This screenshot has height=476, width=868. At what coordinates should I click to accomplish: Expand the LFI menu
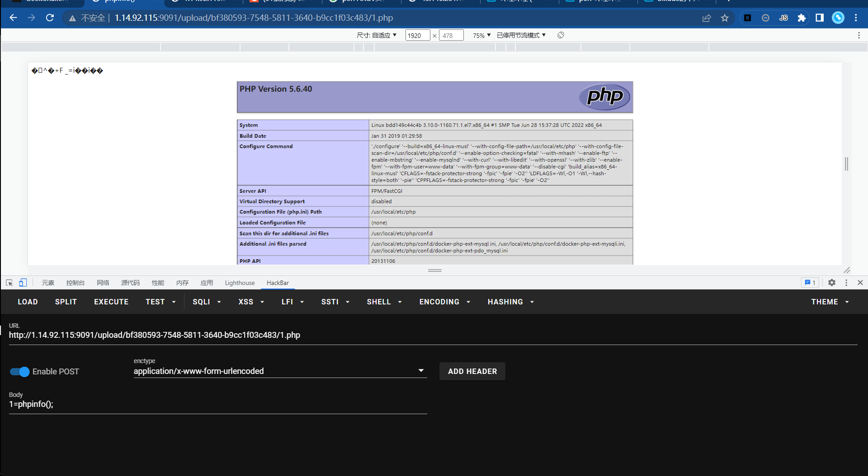click(x=292, y=302)
